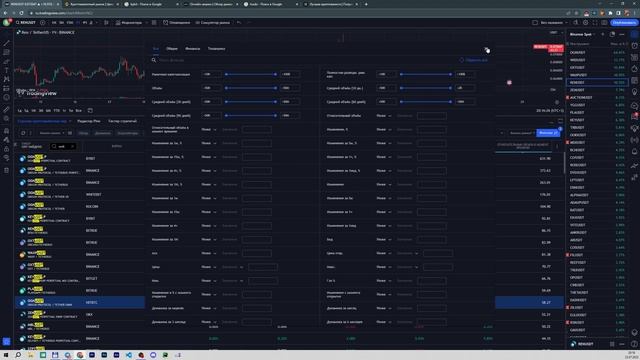Viewport: 640px width, 360px height.
Task: Adjust the Средний объём (10 дн.) slider
Action: click(426, 88)
